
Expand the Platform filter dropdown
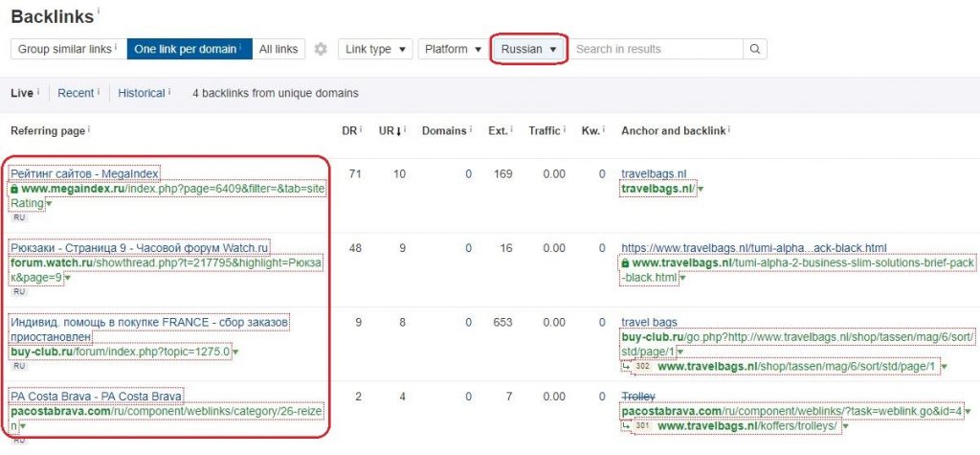(453, 49)
